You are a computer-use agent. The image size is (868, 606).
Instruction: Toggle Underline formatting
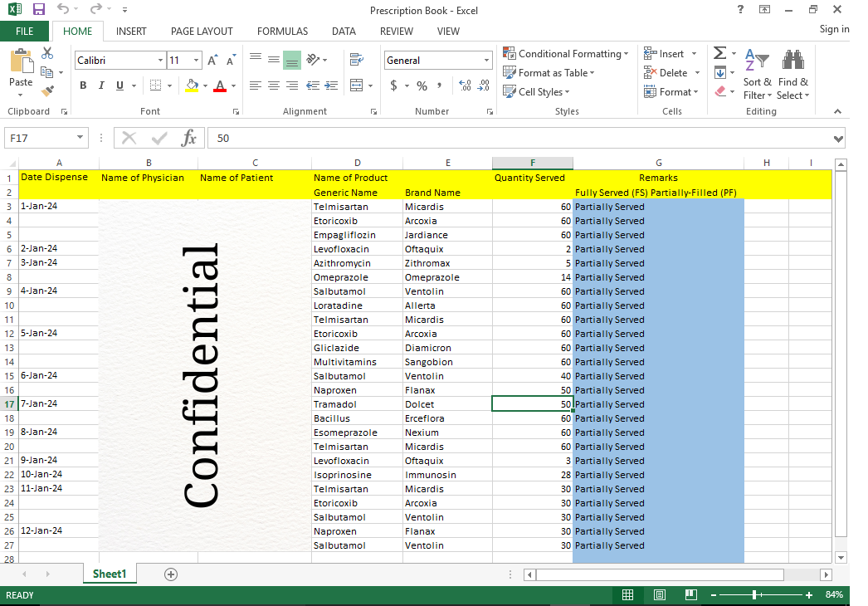(119, 86)
